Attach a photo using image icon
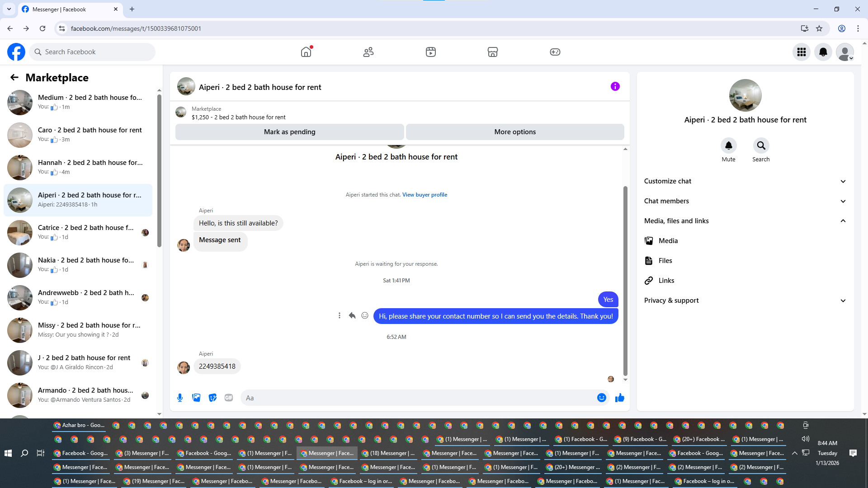Screen dimensions: 868x488 (196, 398)
